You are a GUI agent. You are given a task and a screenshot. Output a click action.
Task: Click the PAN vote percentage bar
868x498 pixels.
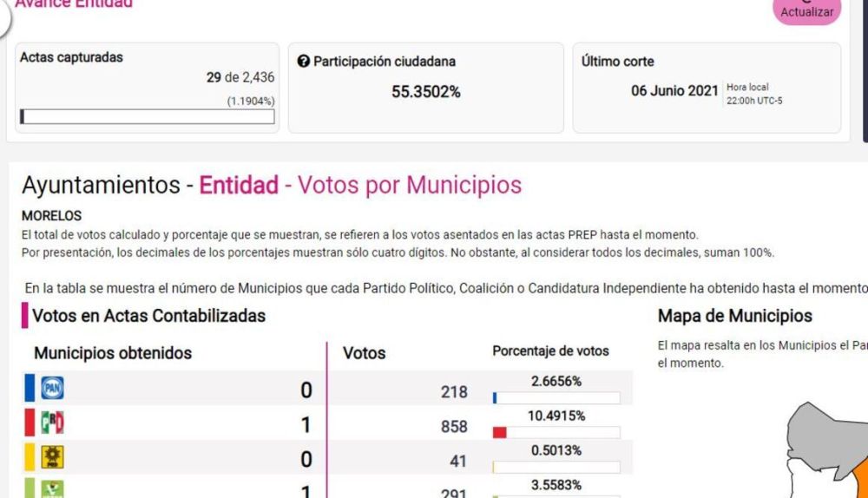[x=556, y=398]
